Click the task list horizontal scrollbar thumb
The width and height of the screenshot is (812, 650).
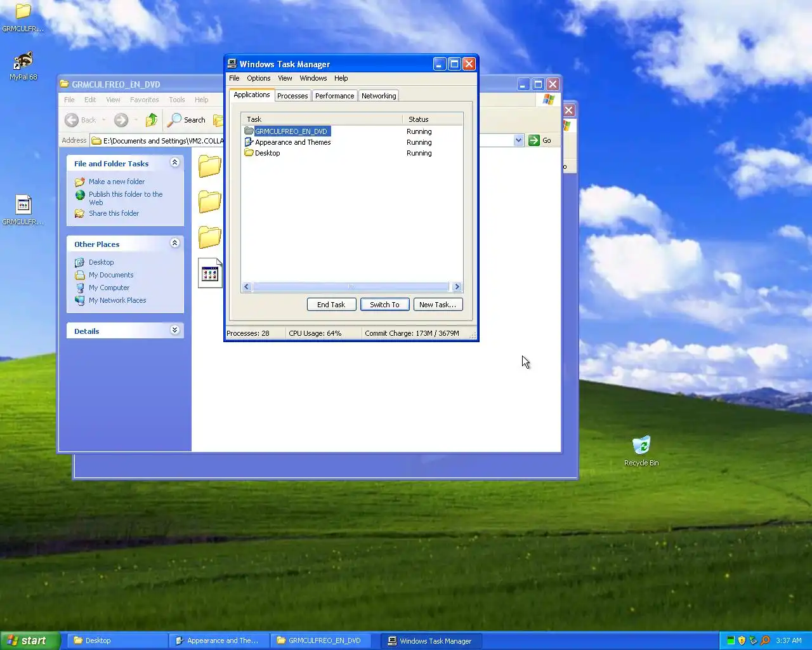(351, 287)
